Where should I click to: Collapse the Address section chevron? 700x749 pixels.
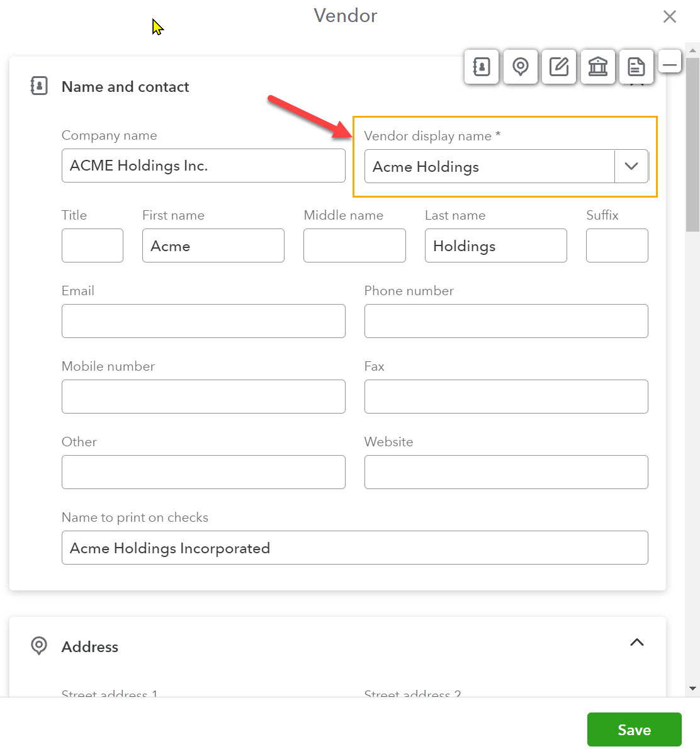point(636,643)
